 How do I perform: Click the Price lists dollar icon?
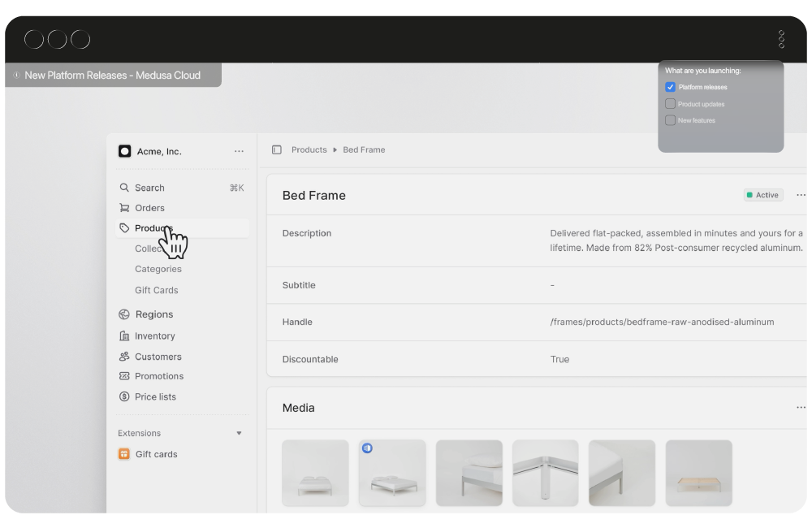(124, 397)
